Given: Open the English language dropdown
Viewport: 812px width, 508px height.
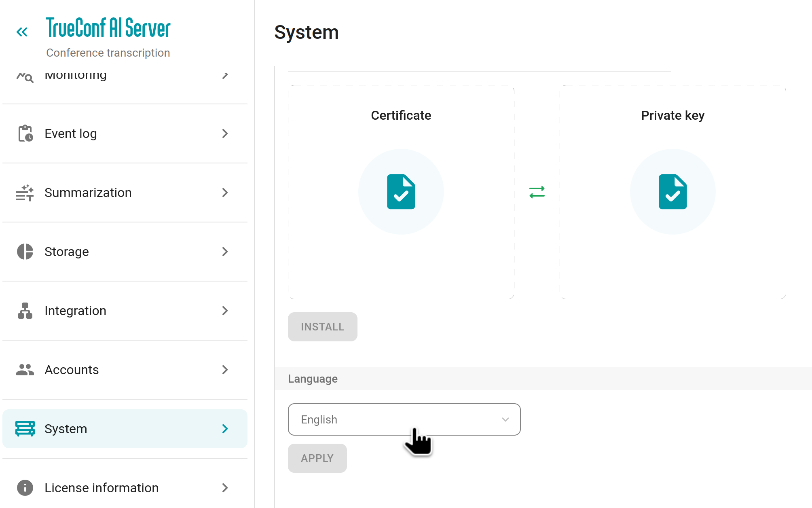Looking at the screenshot, I should (404, 419).
